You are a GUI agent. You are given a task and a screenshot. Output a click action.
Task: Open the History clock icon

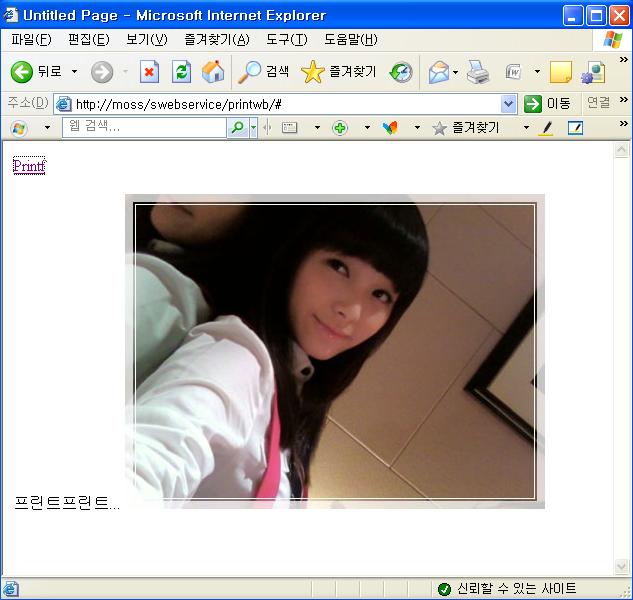coord(401,72)
